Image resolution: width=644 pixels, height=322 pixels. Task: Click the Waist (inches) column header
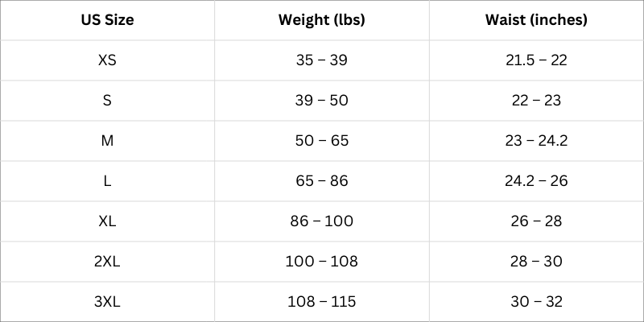pos(536,20)
